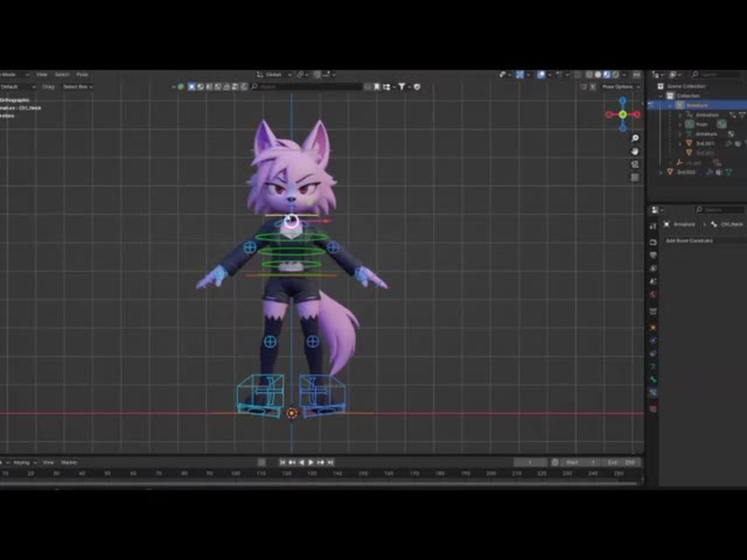Click the filter funnel icon in bone collection bar
The width and height of the screenshot is (747, 560).
tap(402, 87)
